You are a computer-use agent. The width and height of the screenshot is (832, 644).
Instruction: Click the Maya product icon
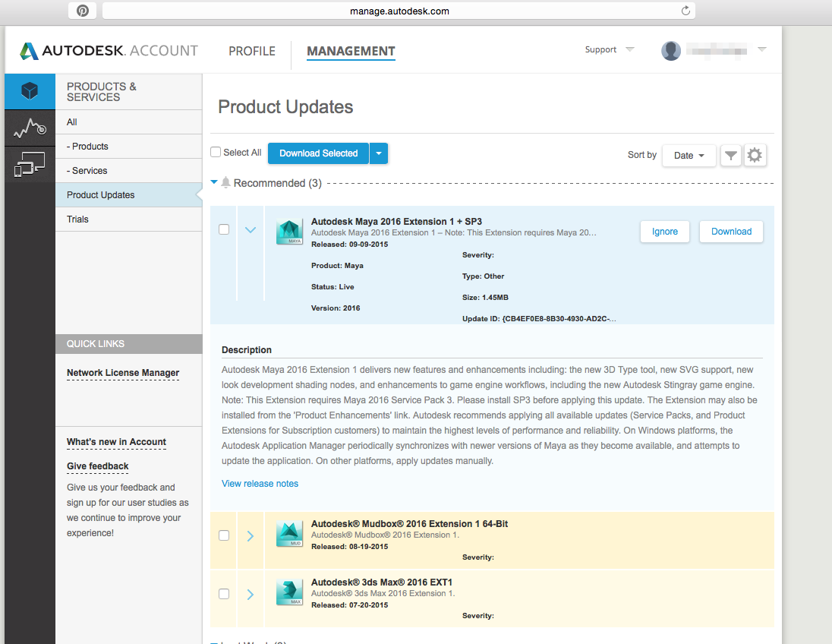point(289,232)
